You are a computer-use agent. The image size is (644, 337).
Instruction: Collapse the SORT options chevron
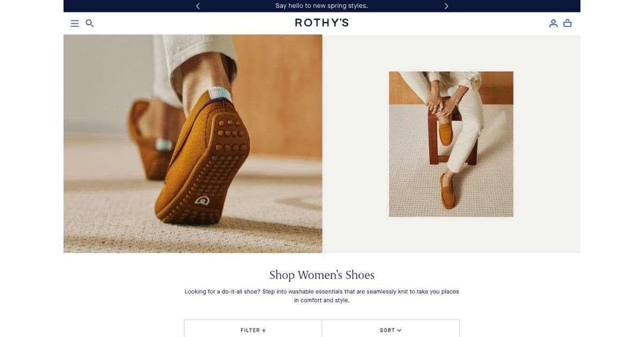399,331
